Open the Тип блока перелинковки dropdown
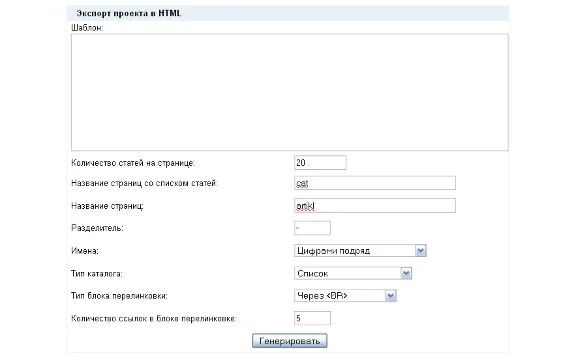The image size is (576, 363). click(x=345, y=296)
